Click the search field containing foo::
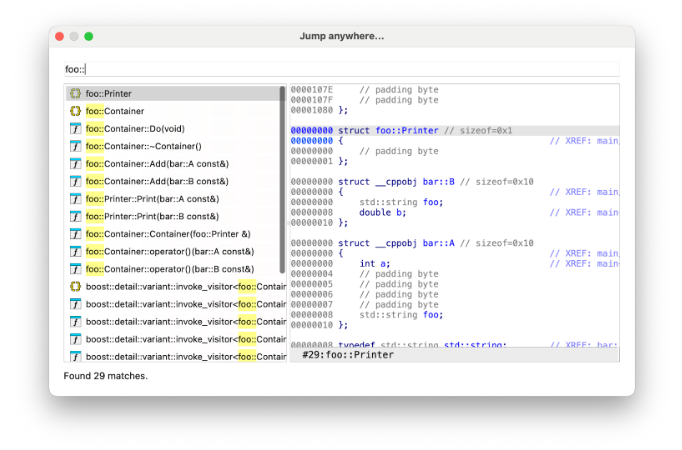This screenshot has width=682, height=450. tap(340, 69)
